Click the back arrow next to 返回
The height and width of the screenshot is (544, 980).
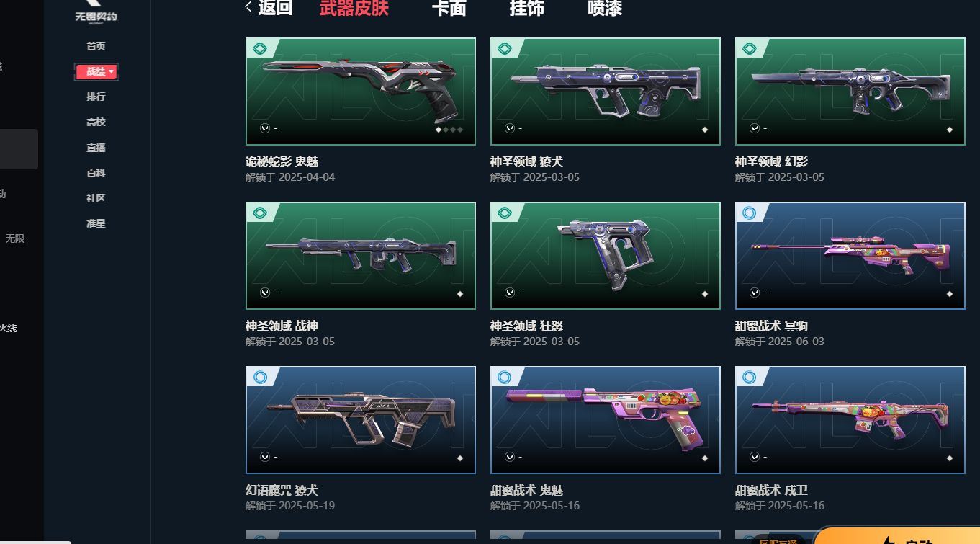tap(248, 7)
